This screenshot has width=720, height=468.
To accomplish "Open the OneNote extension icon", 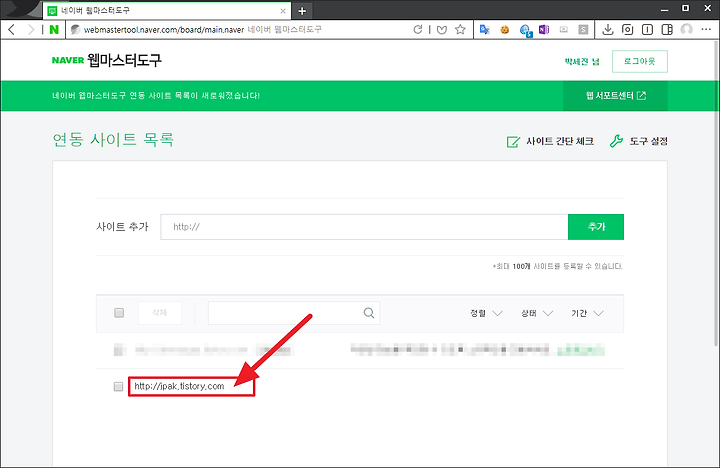I will [x=544, y=30].
